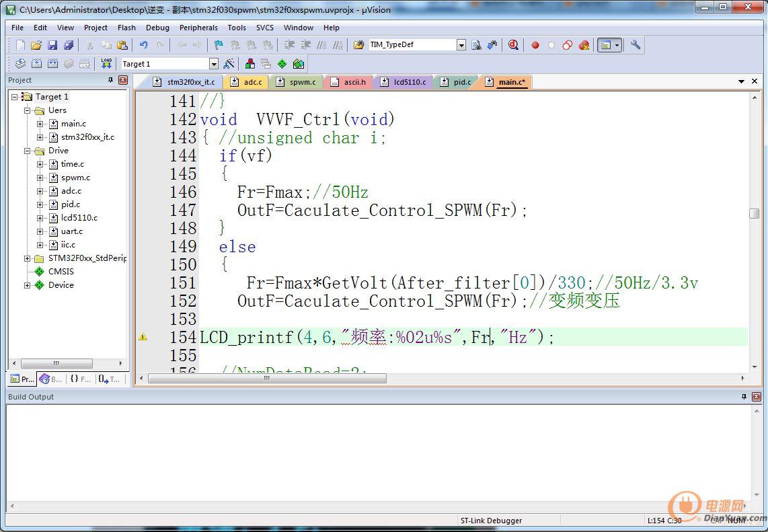Save the current file

pos(52,45)
